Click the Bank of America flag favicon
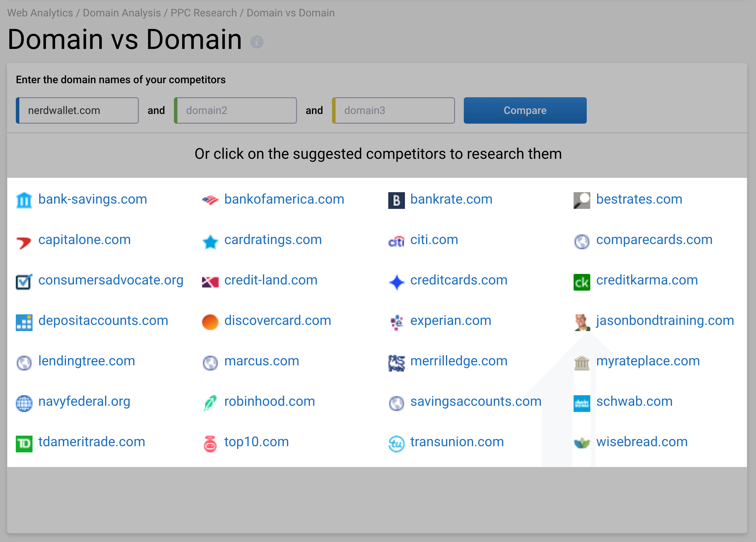Image resolution: width=756 pixels, height=542 pixels. [210, 200]
